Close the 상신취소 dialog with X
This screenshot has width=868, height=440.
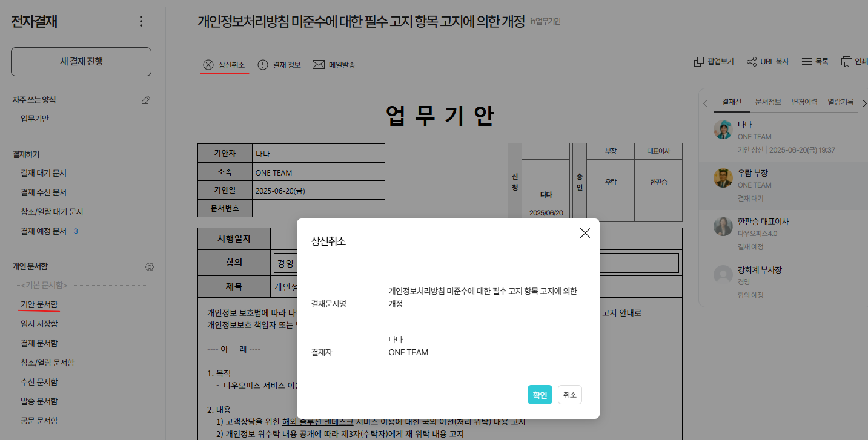click(x=585, y=233)
